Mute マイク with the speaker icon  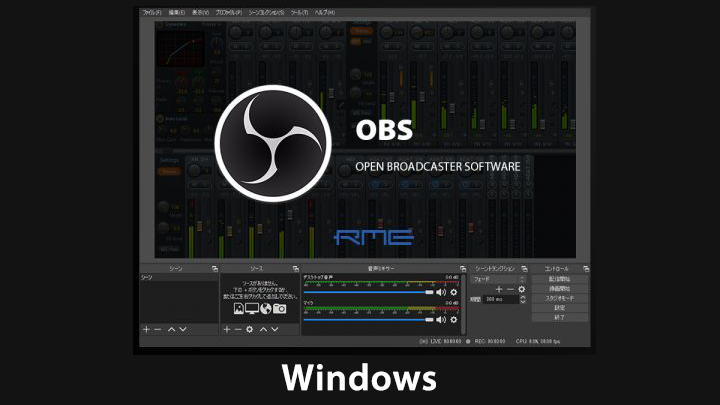(441, 320)
